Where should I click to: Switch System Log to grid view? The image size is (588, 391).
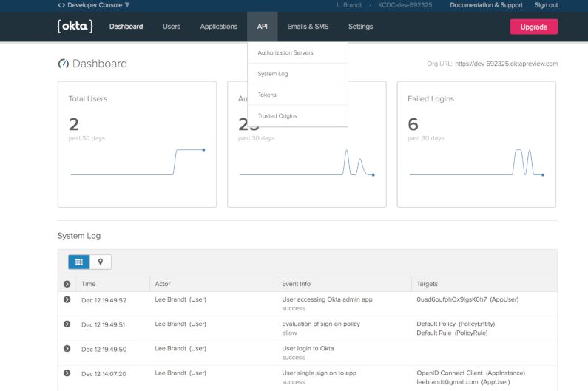[78, 262]
